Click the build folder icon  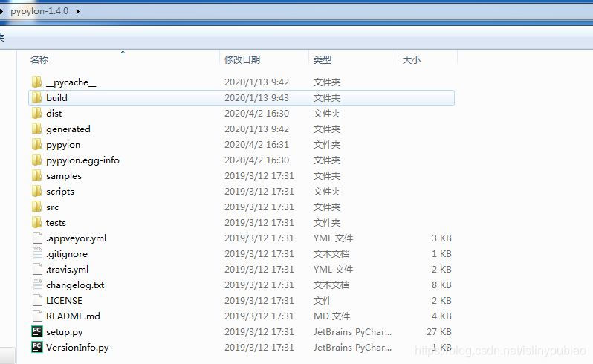click(x=36, y=97)
